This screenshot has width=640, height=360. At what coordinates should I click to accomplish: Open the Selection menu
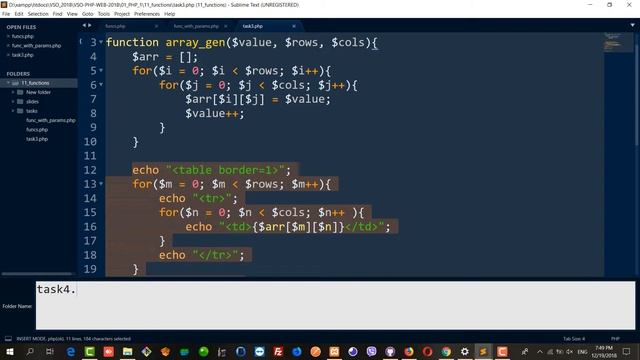pyautogui.click(x=38, y=14)
